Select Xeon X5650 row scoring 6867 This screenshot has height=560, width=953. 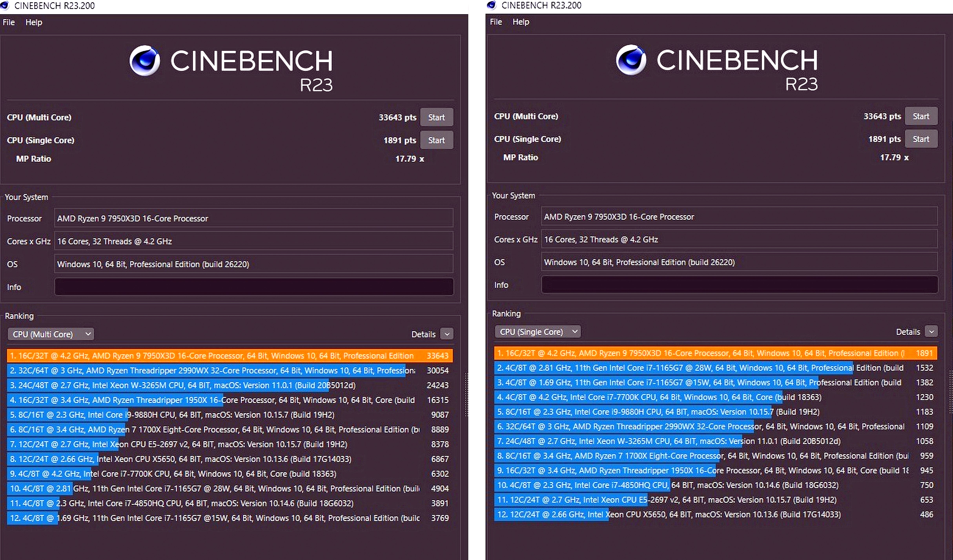(230, 459)
